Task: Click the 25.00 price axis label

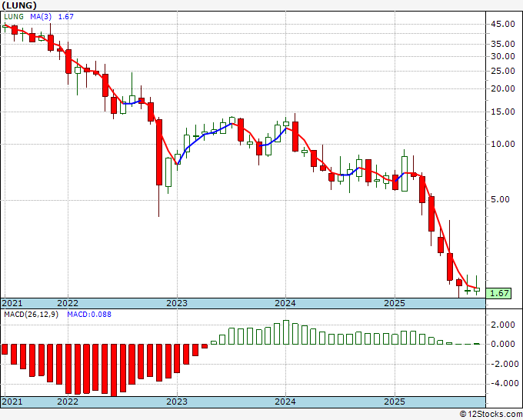Action: (503, 71)
